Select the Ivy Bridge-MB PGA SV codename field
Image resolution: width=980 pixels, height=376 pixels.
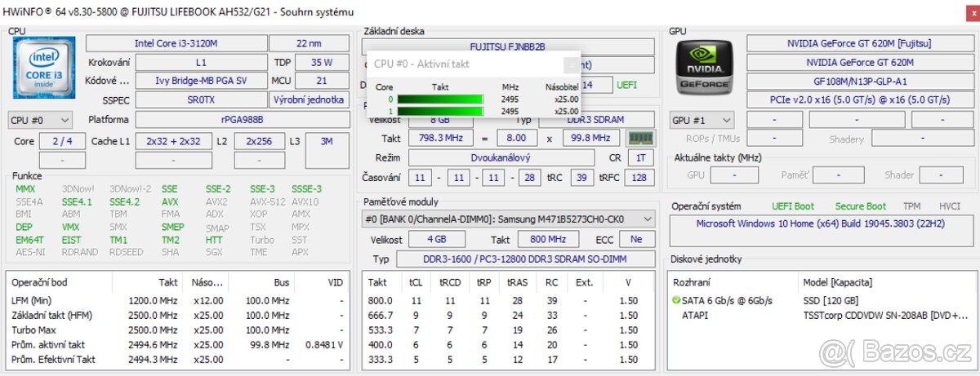tap(200, 81)
